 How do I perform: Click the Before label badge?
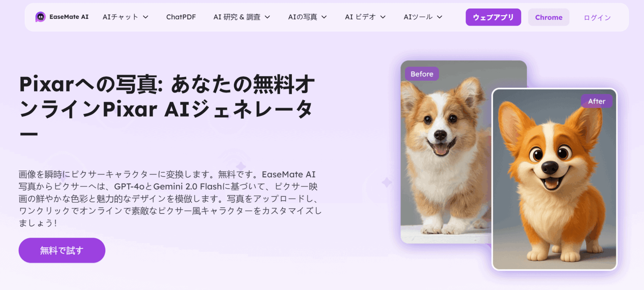(422, 74)
